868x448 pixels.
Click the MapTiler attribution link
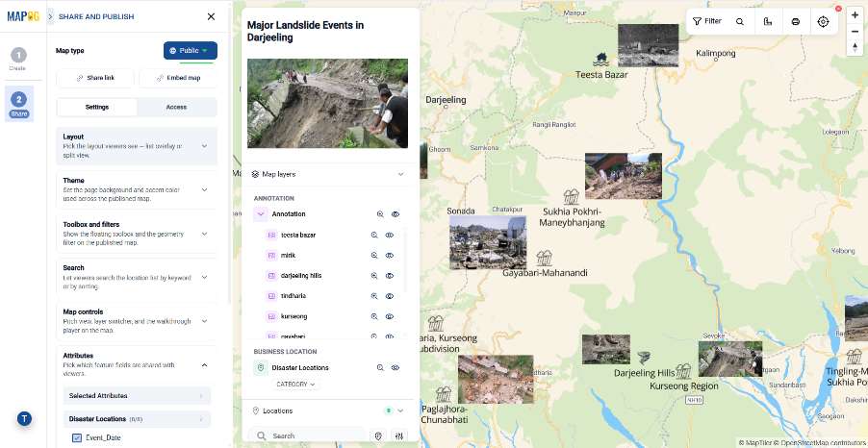click(x=755, y=442)
